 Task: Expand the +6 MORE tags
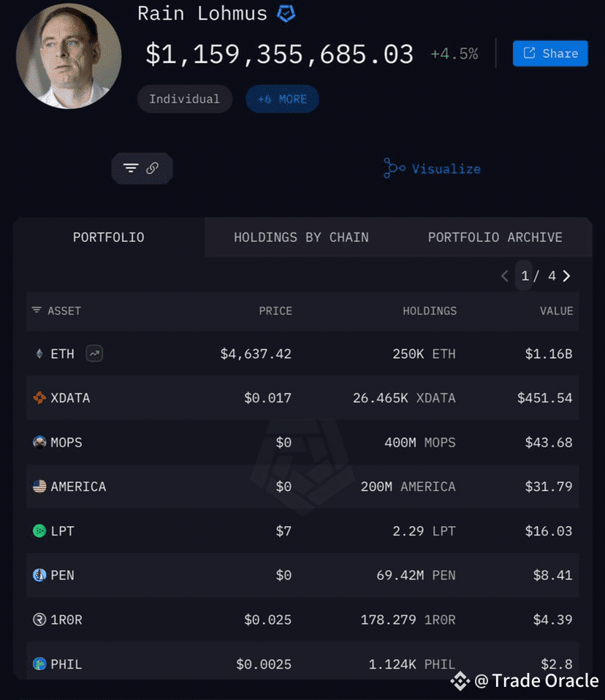[x=282, y=99]
